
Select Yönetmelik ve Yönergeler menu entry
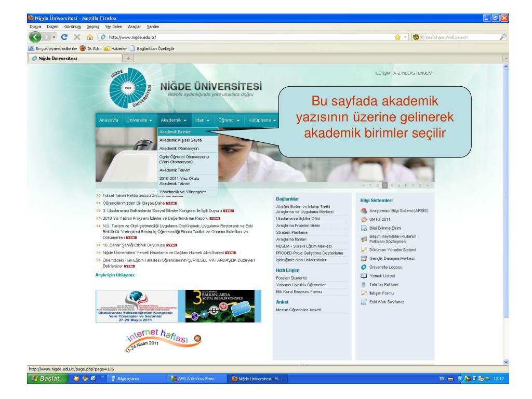click(x=188, y=192)
